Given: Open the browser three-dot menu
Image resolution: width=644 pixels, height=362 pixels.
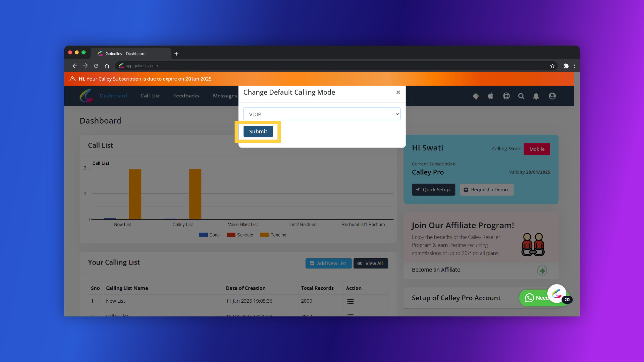Looking at the screenshot, I should [574, 66].
